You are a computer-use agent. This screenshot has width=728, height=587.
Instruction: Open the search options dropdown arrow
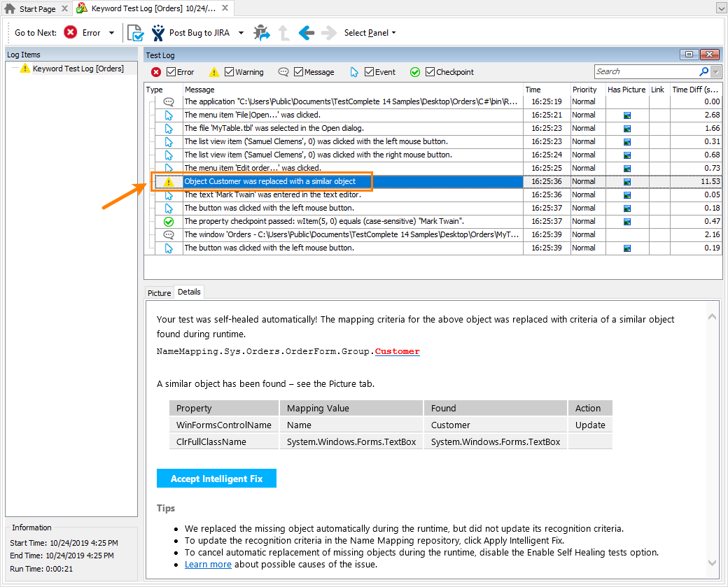(716, 71)
